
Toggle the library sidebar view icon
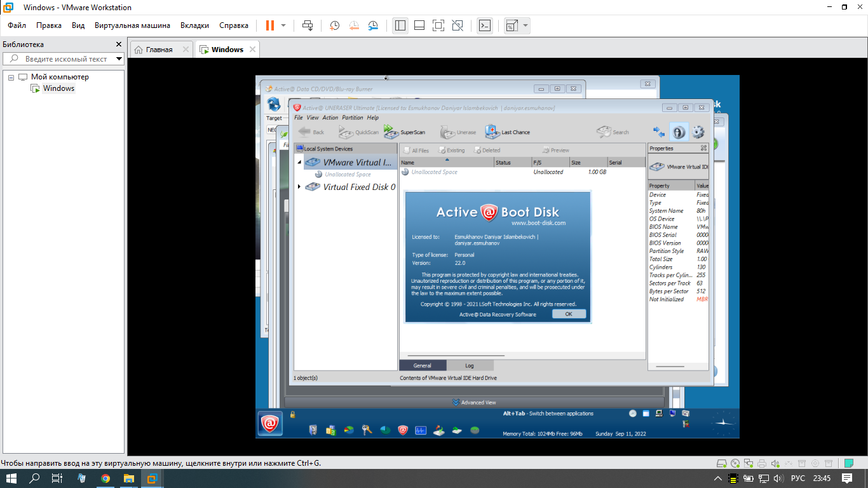(x=400, y=25)
